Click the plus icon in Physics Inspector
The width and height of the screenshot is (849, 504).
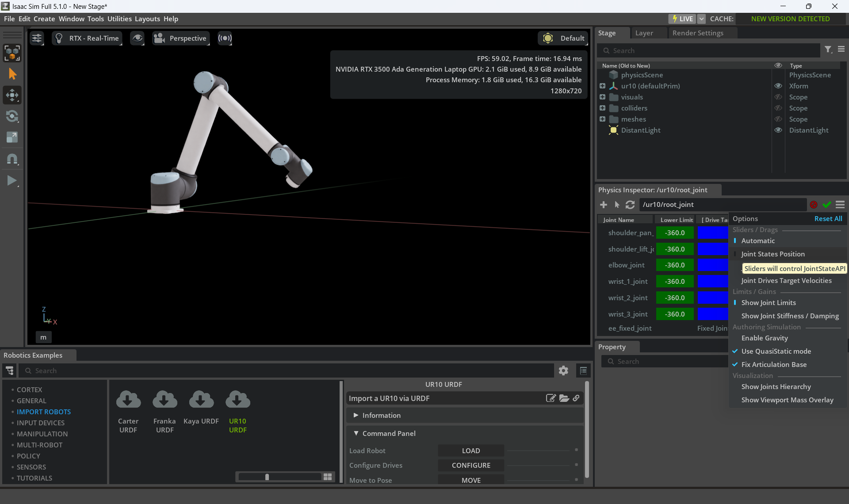[x=604, y=205]
